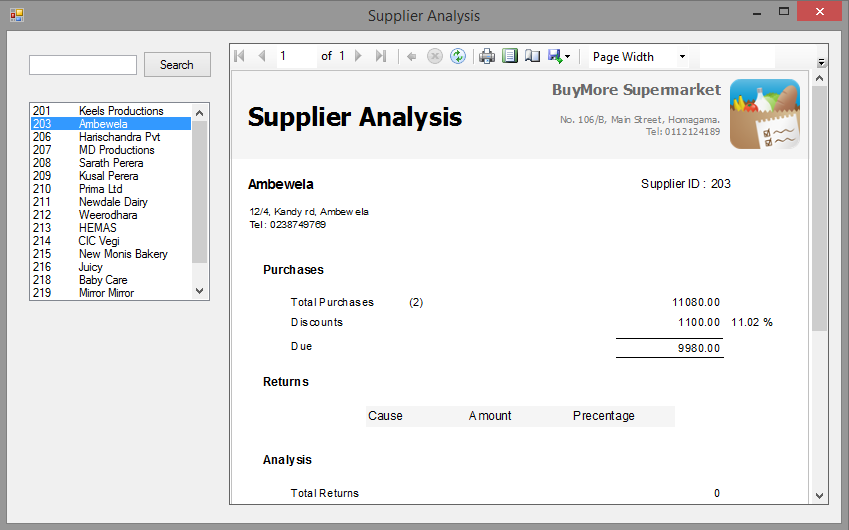Image resolution: width=849 pixels, height=530 pixels.
Task: Open the Page Setup icon
Action: tap(532, 57)
